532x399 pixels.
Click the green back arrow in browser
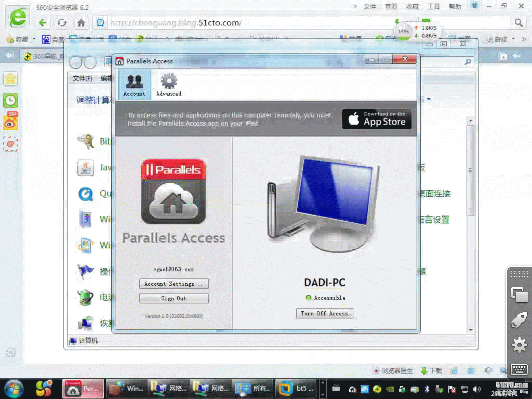(x=42, y=23)
